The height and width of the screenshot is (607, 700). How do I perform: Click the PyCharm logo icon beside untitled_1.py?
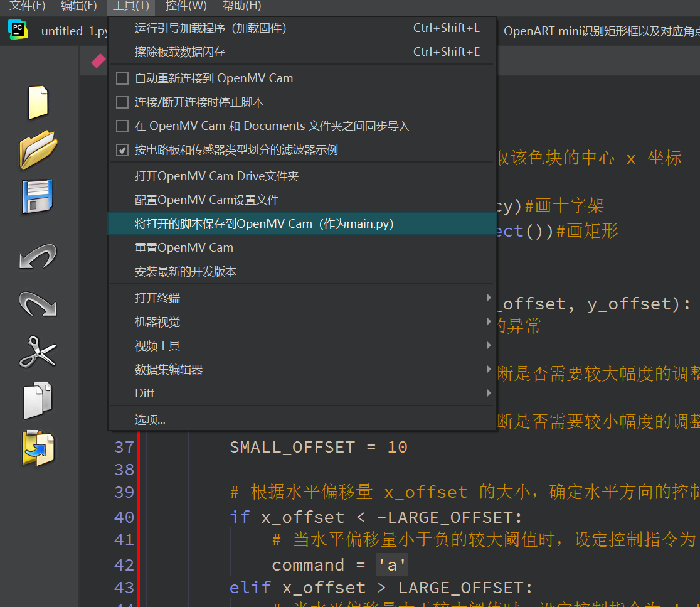click(18, 30)
